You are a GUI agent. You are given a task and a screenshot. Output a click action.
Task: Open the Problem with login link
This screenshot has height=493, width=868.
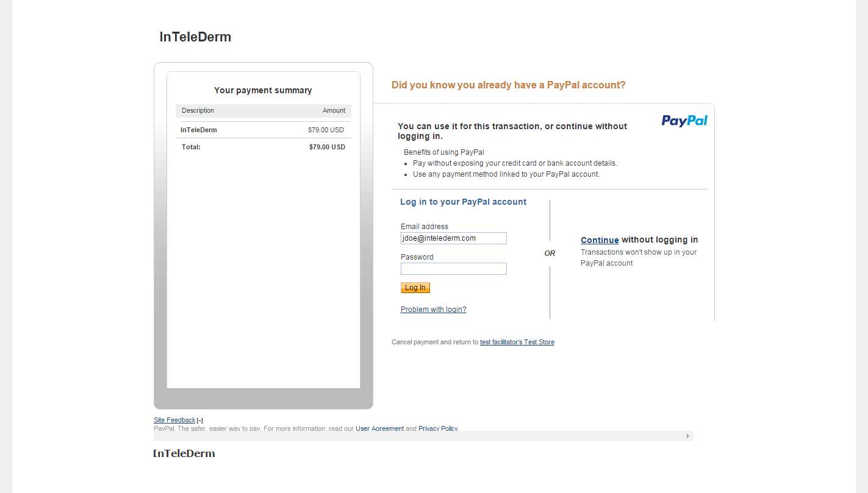(433, 310)
